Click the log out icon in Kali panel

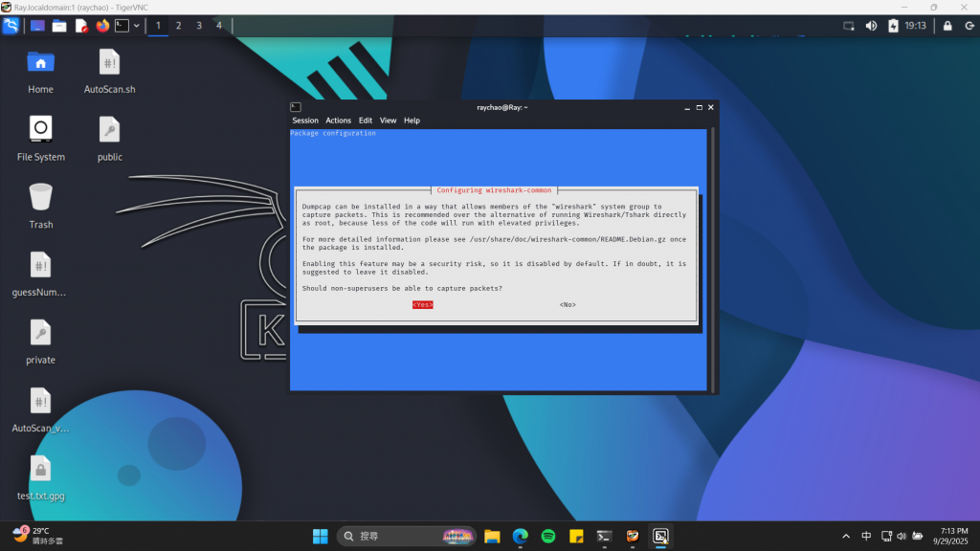click(969, 26)
